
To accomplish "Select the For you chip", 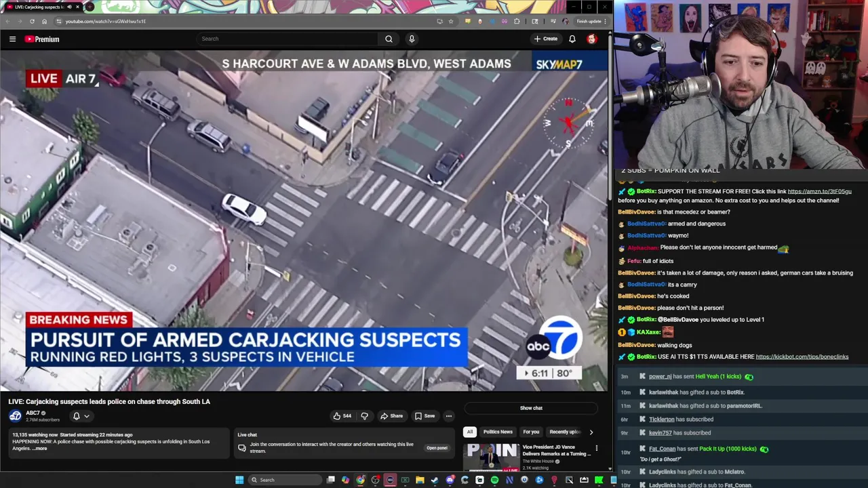I will coord(531,432).
